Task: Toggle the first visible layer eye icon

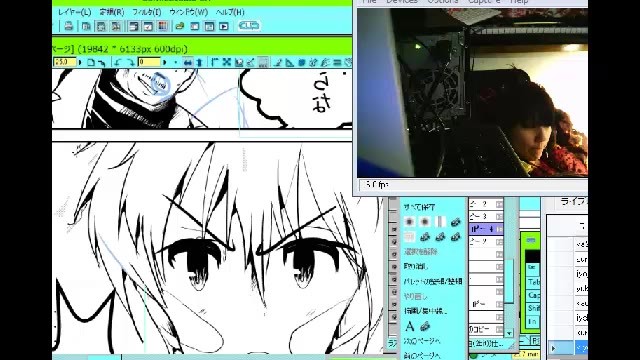Action: coord(394,229)
